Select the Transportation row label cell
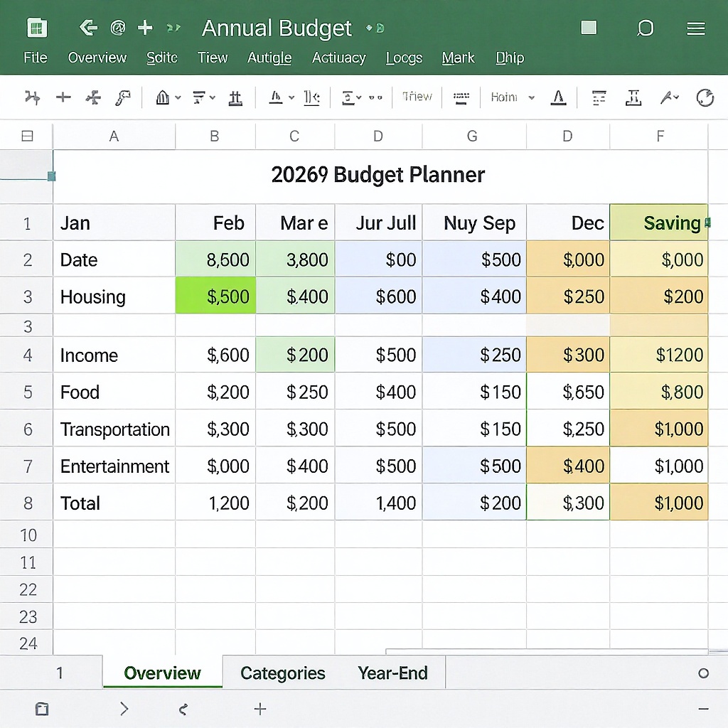728x728 pixels. [114, 429]
